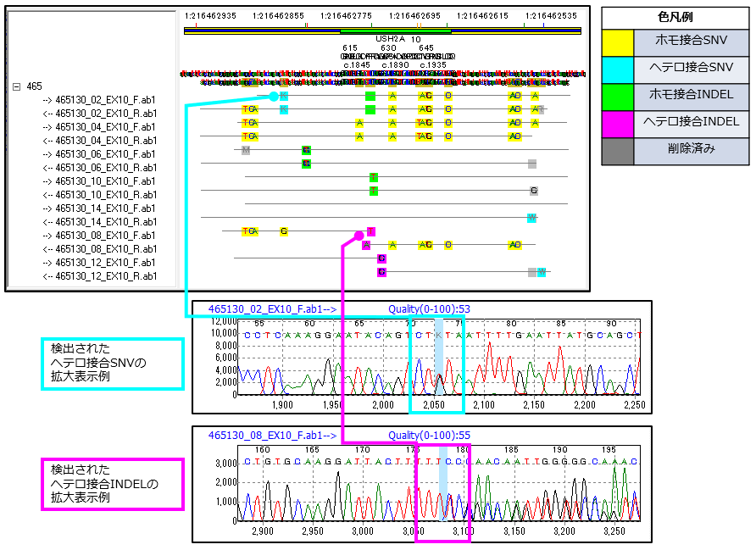Select trace file 465130_02_EX10_F.ab1 in tree
Viewport: 756px width, 550px height.
point(105,99)
